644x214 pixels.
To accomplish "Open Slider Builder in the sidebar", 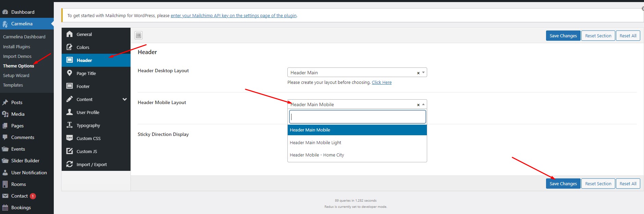I will click(25, 161).
